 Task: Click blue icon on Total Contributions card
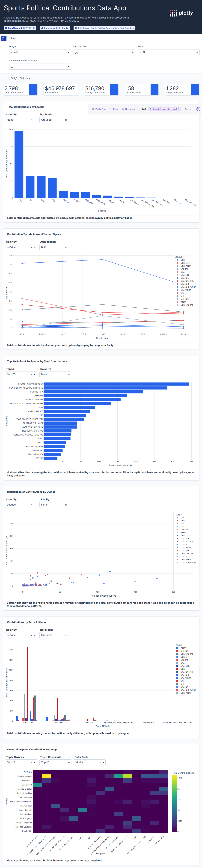[x=33, y=90]
